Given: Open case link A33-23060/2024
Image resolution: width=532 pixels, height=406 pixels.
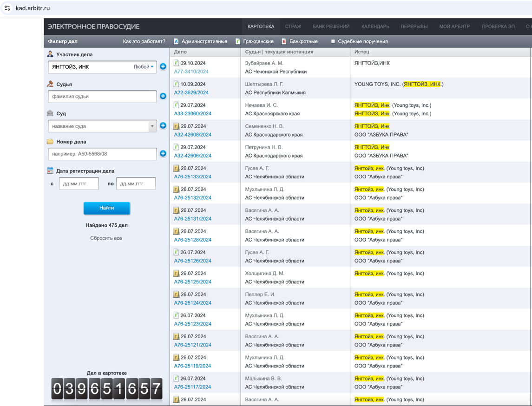Looking at the screenshot, I should (x=192, y=114).
